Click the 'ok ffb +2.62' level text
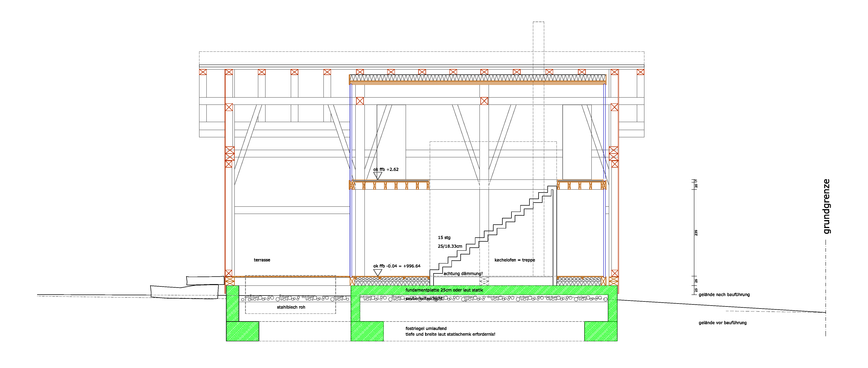This screenshot has width=868, height=368. point(386,169)
